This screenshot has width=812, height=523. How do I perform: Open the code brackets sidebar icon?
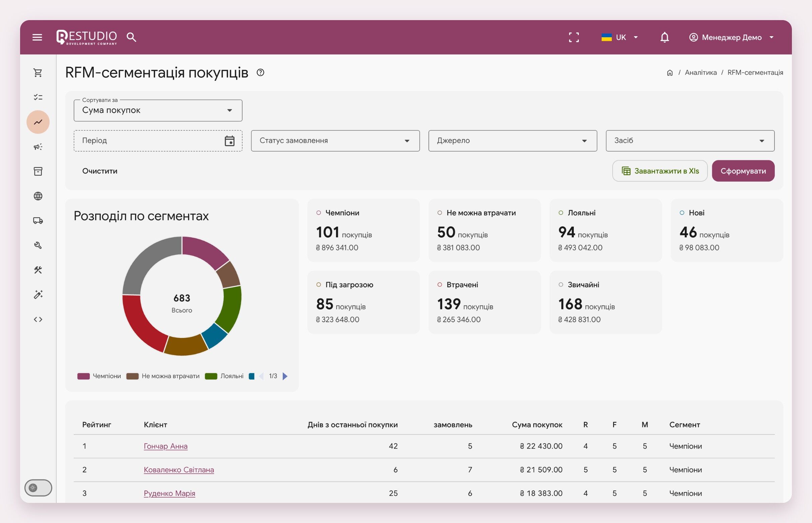tap(38, 319)
